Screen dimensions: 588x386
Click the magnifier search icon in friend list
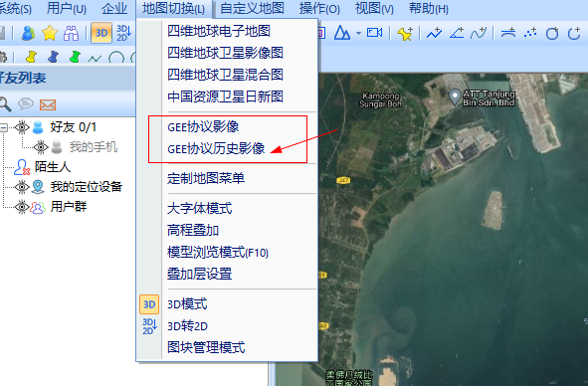click(5, 104)
